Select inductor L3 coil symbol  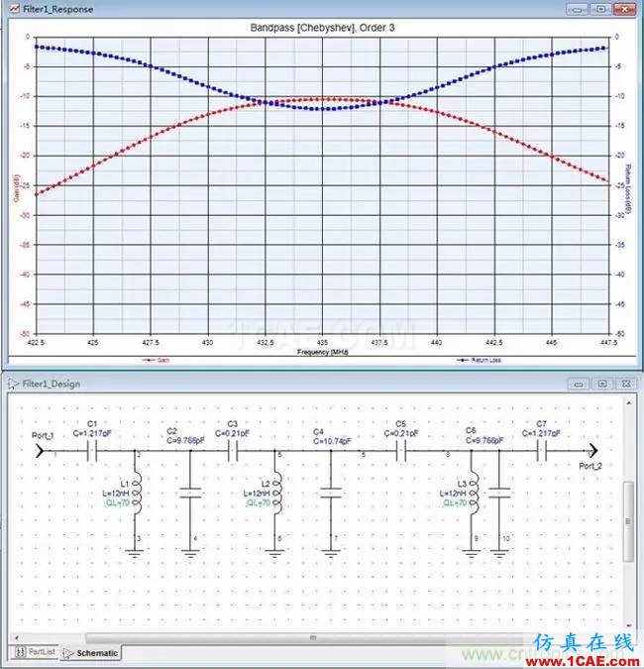tap(473, 493)
